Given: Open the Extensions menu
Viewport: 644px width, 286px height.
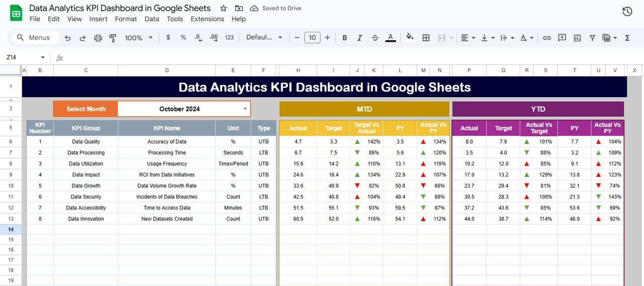Looking at the screenshot, I should point(207,19).
